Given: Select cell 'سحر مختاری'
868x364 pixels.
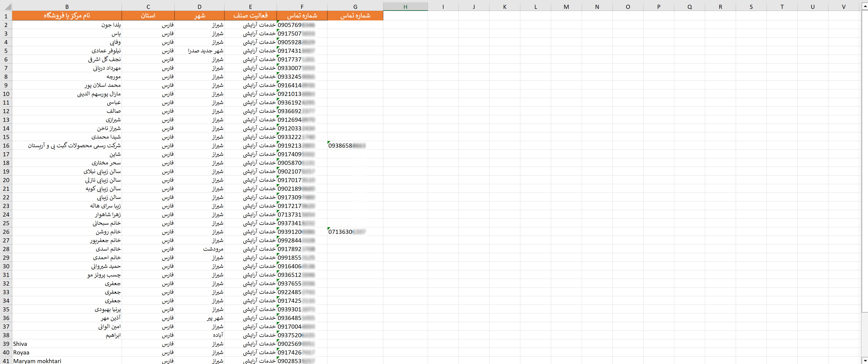Looking at the screenshot, I should (67, 163).
